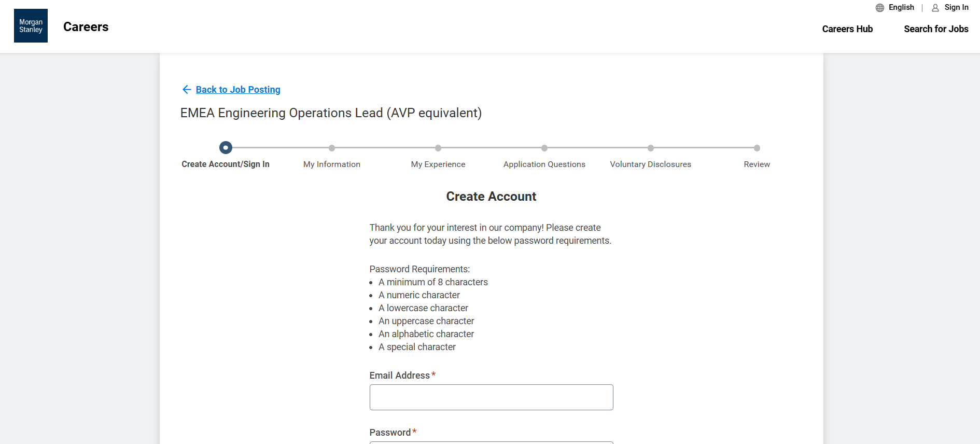Click 'A minimum of 8 characters' requirement
The height and width of the screenshot is (444, 980).
(x=433, y=282)
